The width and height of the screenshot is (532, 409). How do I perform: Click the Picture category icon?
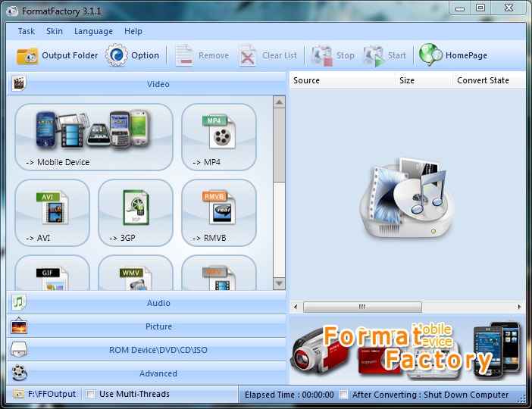tap(19, 326)
